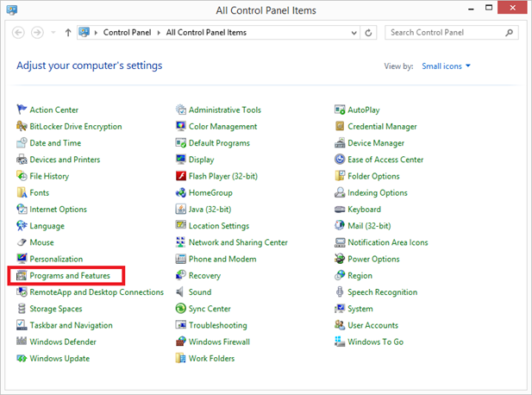Open the Indexing Options link
532x395 pixels.
coord(378,192)
